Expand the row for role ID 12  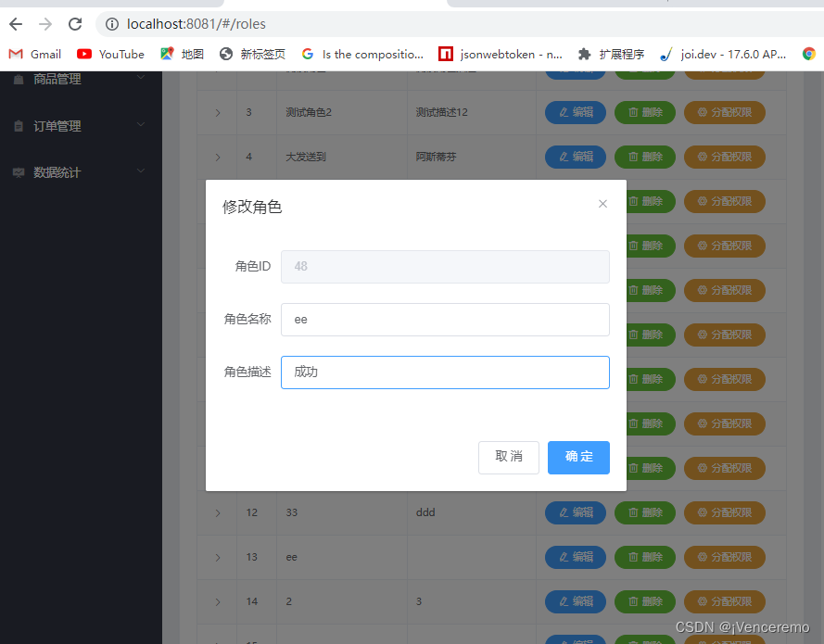[217, 512]
